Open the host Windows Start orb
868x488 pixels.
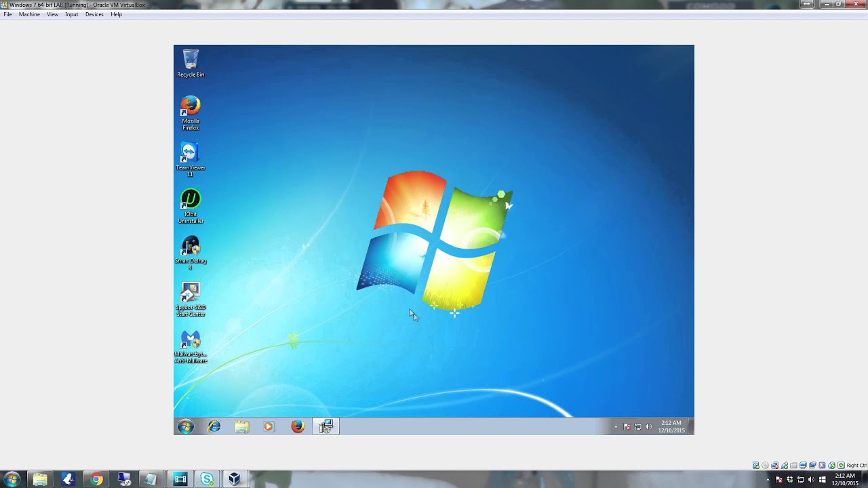tap(12, 479)
